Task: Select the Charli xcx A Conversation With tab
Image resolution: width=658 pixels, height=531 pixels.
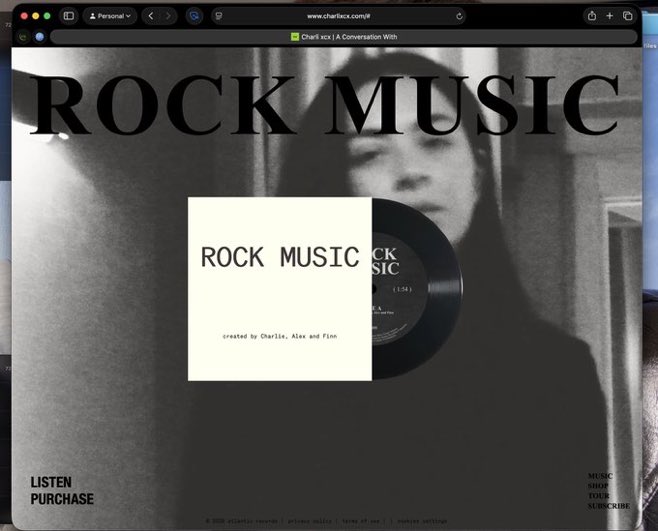Action: tap(344, 37)
